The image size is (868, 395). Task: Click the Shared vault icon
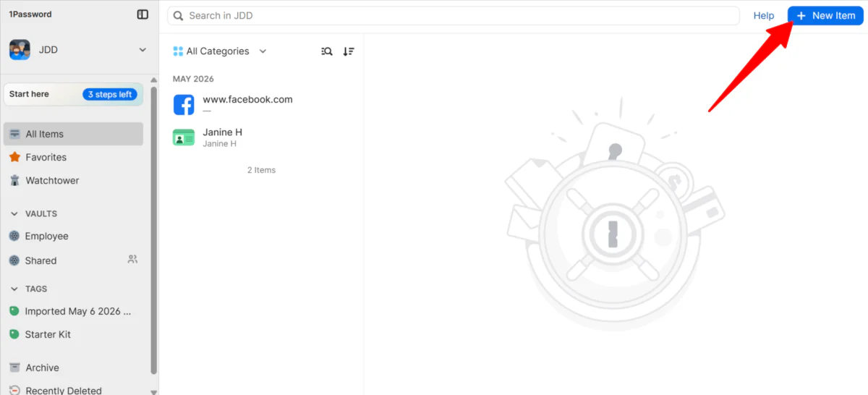[x=14, y=260]
